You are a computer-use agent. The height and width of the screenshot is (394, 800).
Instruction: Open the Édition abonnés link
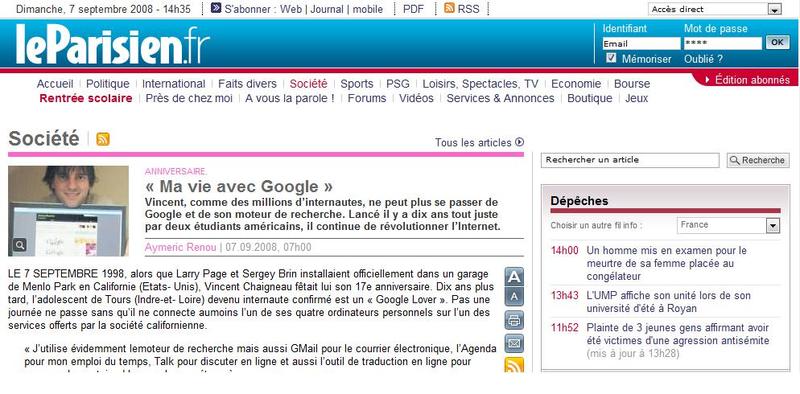pos(747,80)
